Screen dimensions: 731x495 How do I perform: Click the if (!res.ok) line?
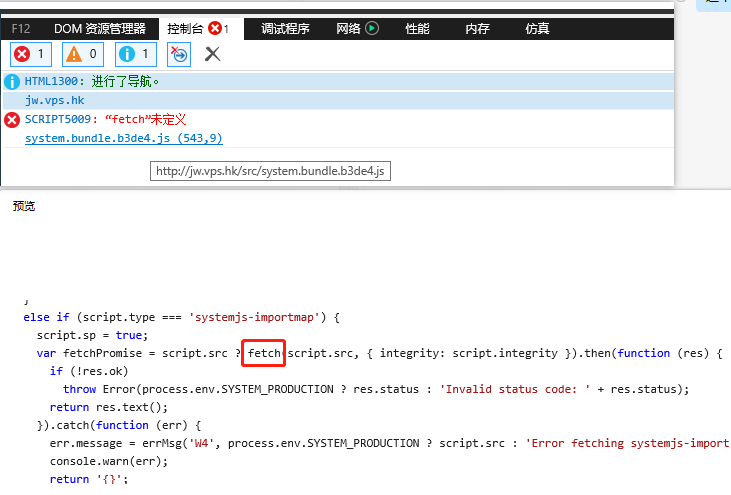[89, 371]
